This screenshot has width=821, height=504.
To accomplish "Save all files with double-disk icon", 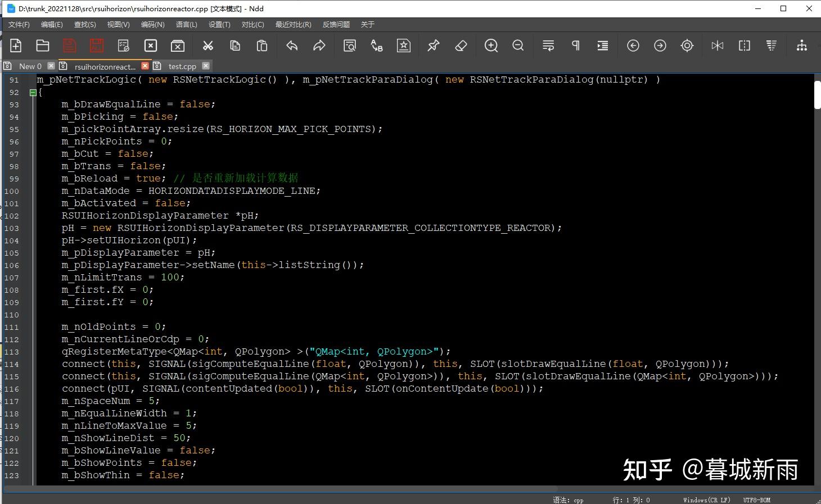I will tap(97, 46).
